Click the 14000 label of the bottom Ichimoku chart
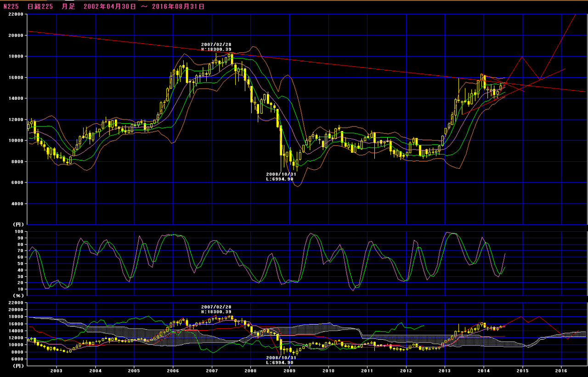 point(15,331)
